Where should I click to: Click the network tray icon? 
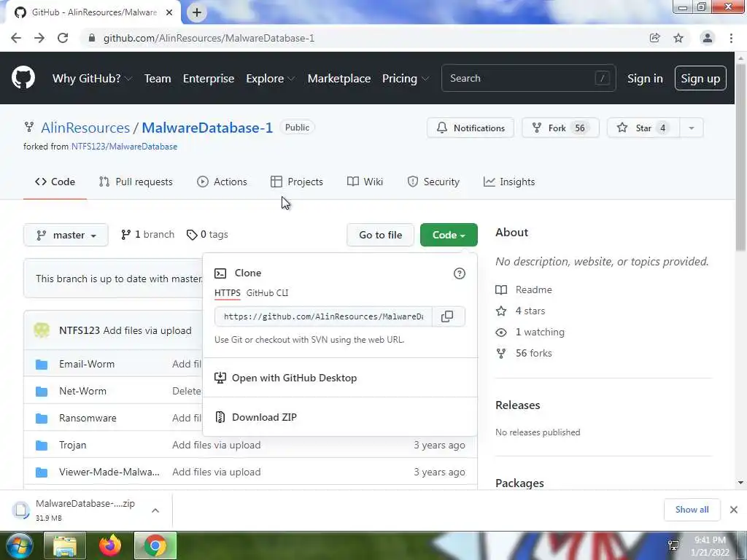(x=673, y=545)
